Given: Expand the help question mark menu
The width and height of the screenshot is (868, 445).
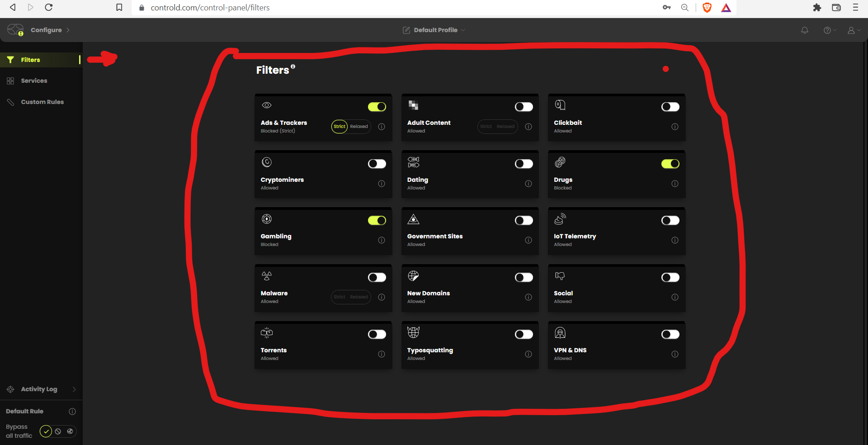Looking at the screenshot, I should 830,30.
